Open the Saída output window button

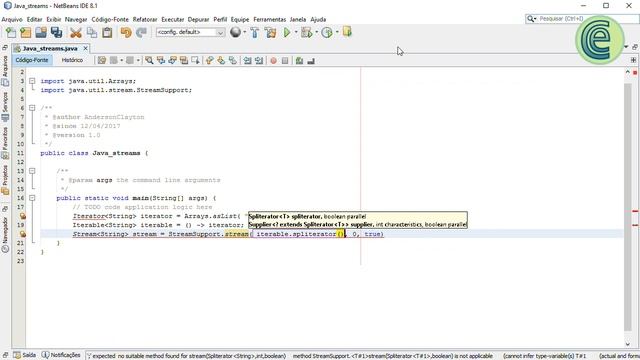[x=24, y=355]
